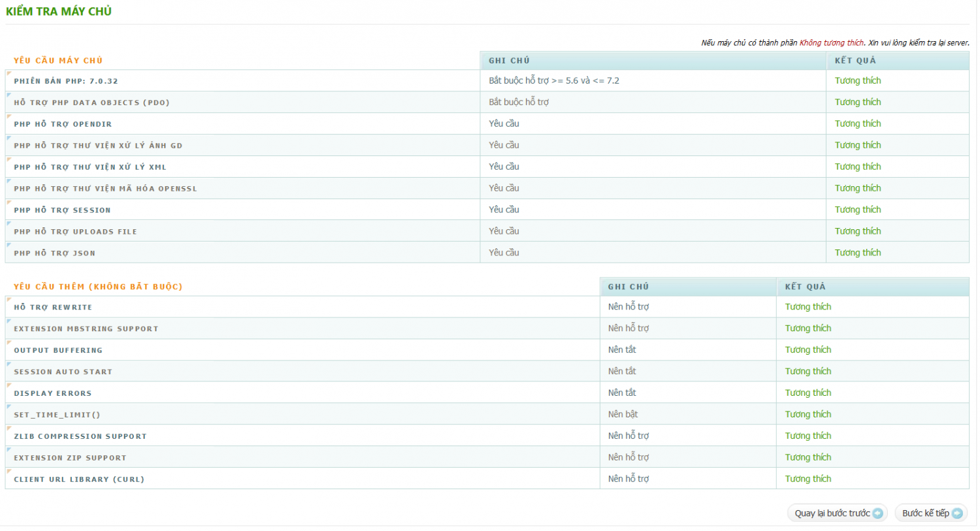Select 'PHP hỗ trợ session' row label
This screenshot has width=980, height=531.
(62, 210)
